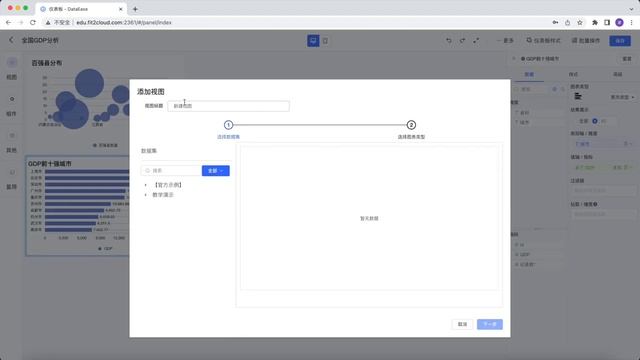The image size is (640, 360).
Task: Click the 教学演示 tree label
Action: point(163,195)
